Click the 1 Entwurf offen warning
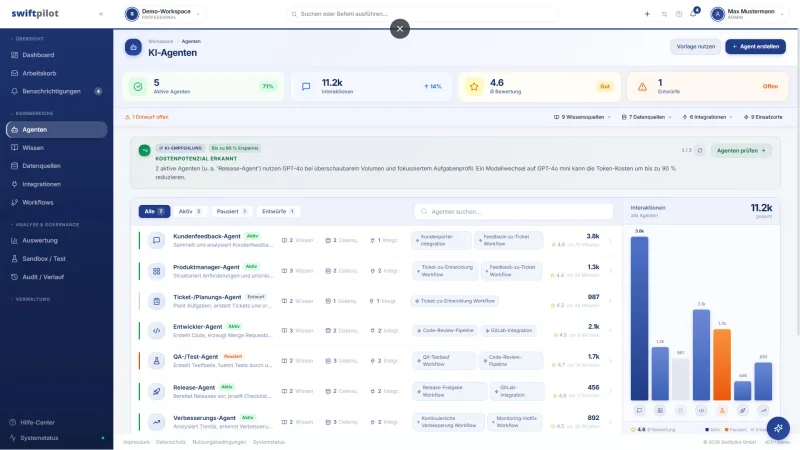The image size is (800, 450). 147,117
